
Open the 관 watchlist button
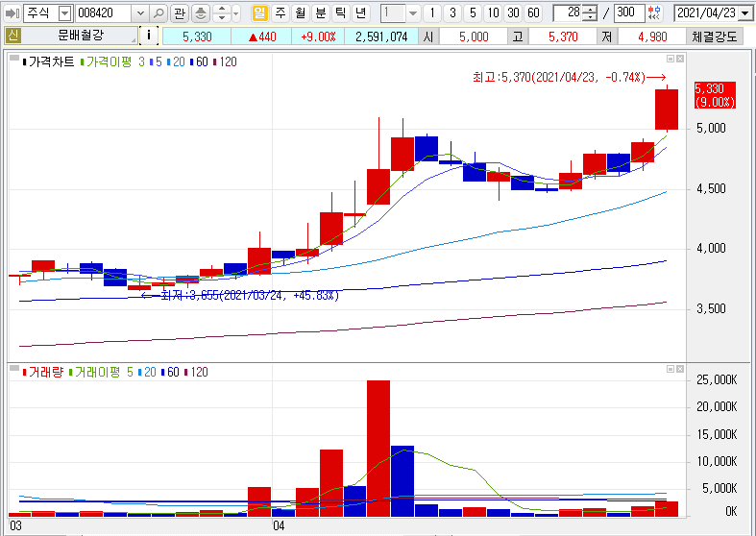click(x=180, y=13)
